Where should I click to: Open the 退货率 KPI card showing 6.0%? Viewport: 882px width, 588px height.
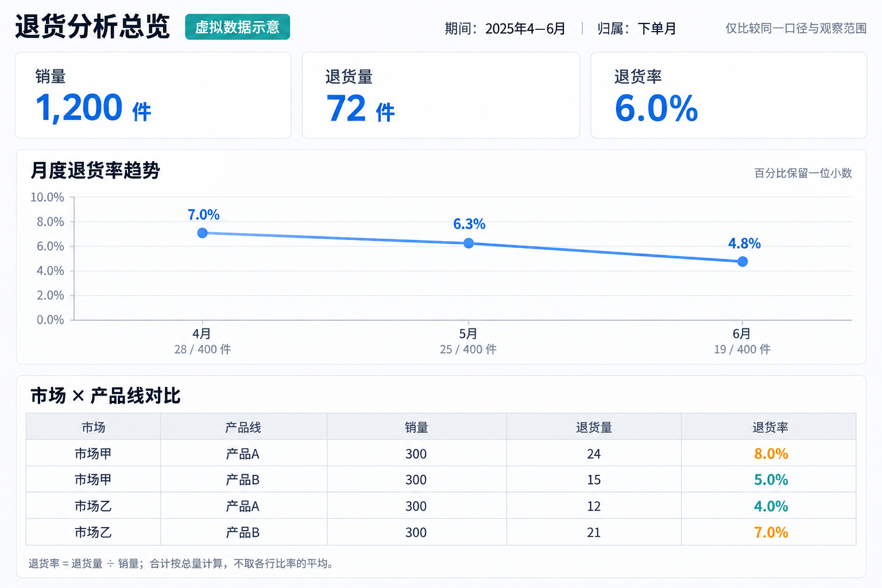729,95
